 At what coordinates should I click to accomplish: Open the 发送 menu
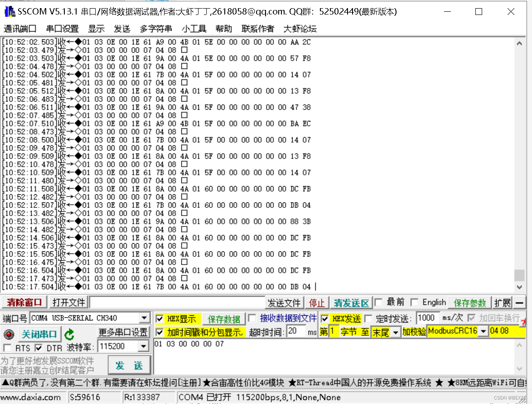[122, 29]
